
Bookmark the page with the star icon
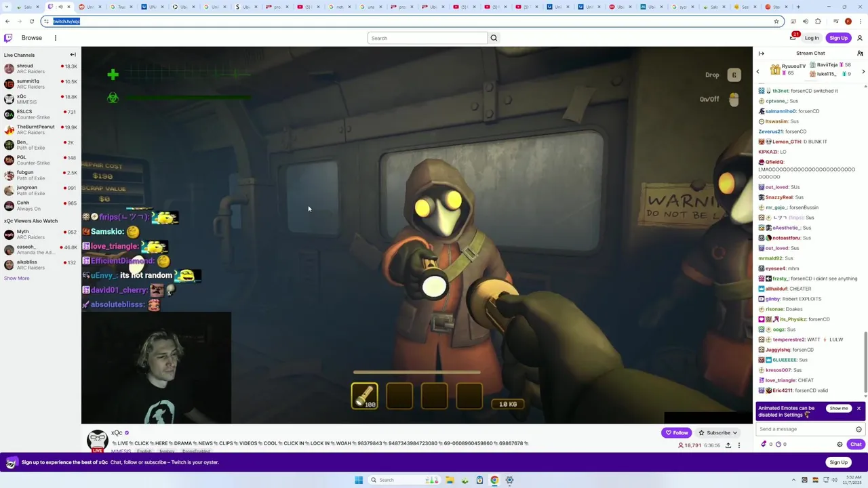coord(776,21)
